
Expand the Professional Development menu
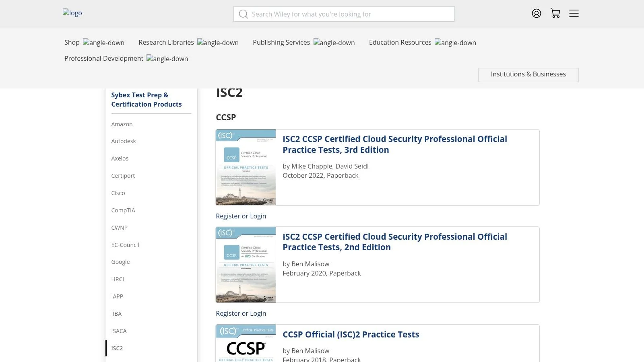(x=126, y=59)
